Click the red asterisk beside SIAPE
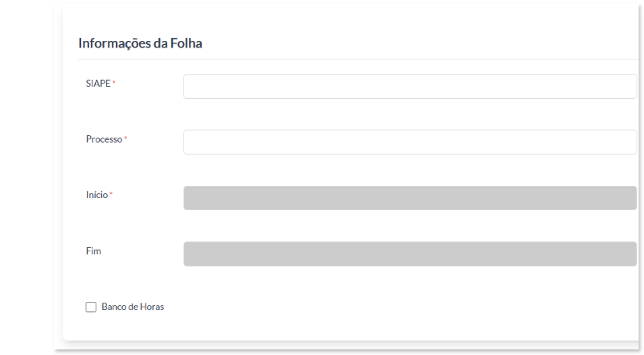The height and width of the screenshot is (355, 644). click(114, 84)
